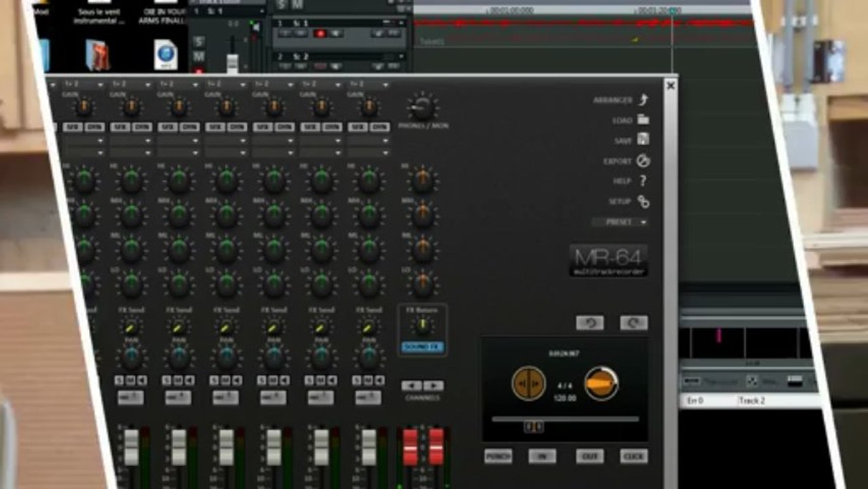Click the left red master fader
868x489 pixels.
point(411,446)
